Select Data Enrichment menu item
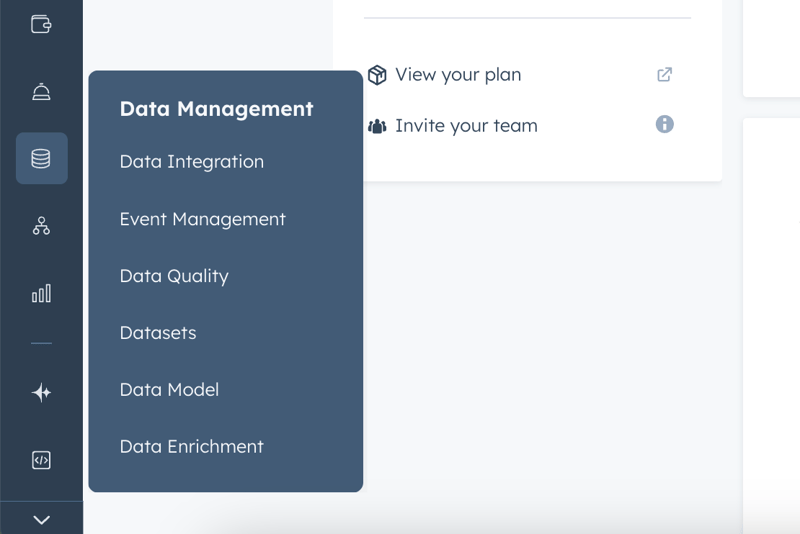 pos(191,447)
